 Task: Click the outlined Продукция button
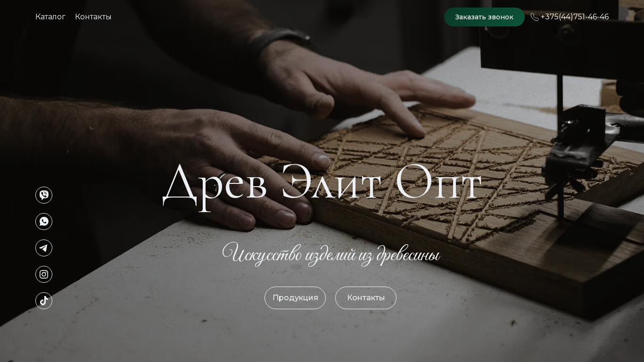pos(295,298)
